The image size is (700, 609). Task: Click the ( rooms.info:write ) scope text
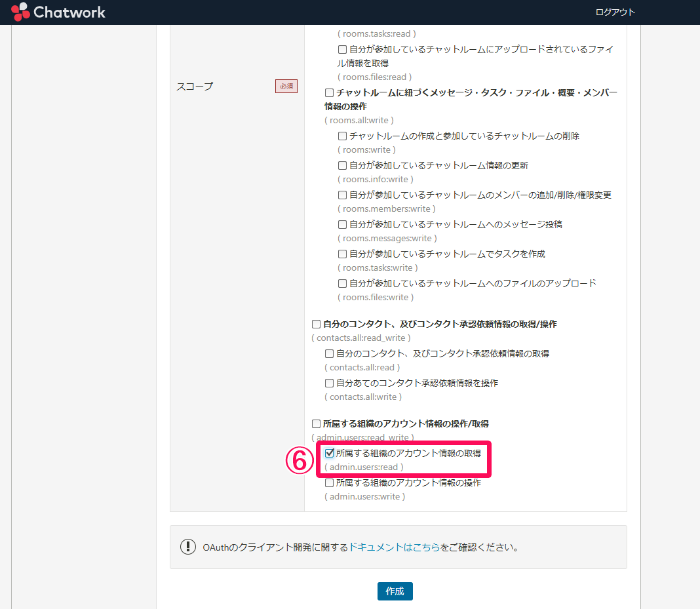(376, 180)
